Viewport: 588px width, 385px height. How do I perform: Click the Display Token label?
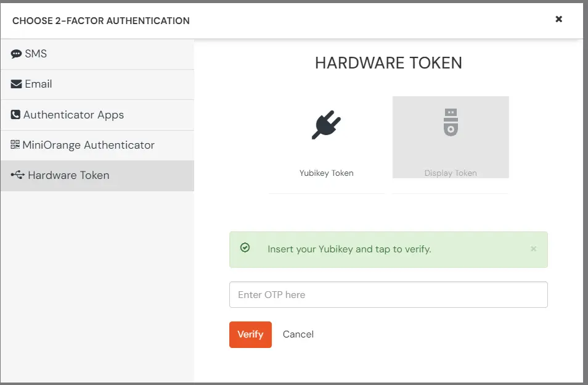pos(451,173)
